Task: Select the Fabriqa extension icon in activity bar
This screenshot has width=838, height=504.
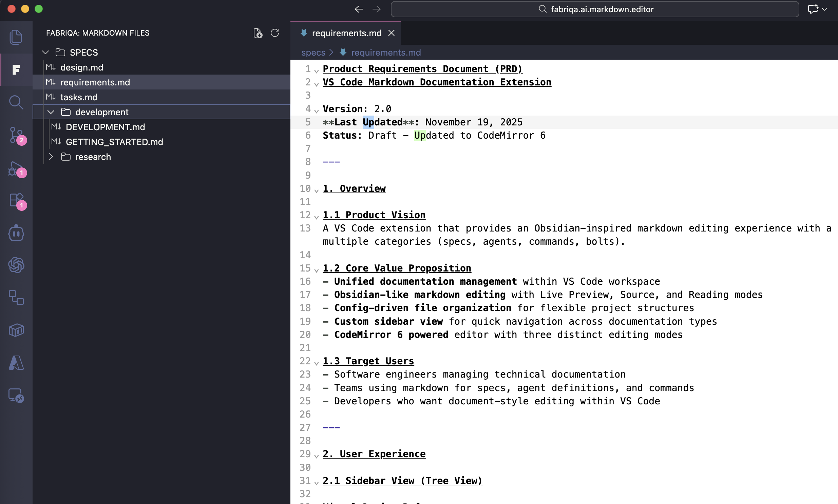Action: tap(16, 70)
